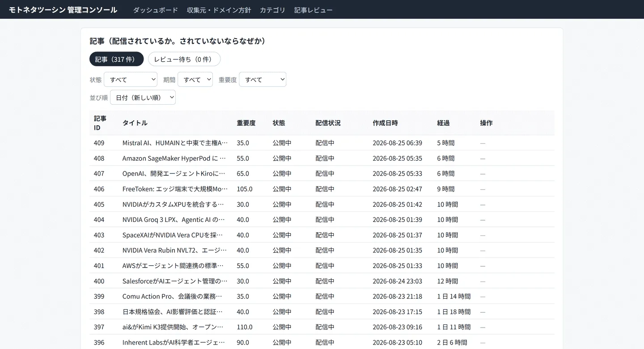Click the モトネタツーシン 管理コンソール title
Screen dimensions: 644x349
click(x=63, y=10)
